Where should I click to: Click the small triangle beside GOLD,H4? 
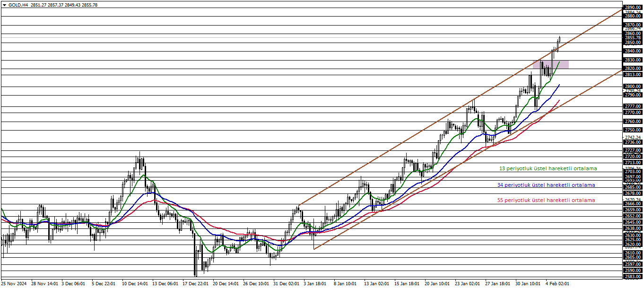click(4, 5)
